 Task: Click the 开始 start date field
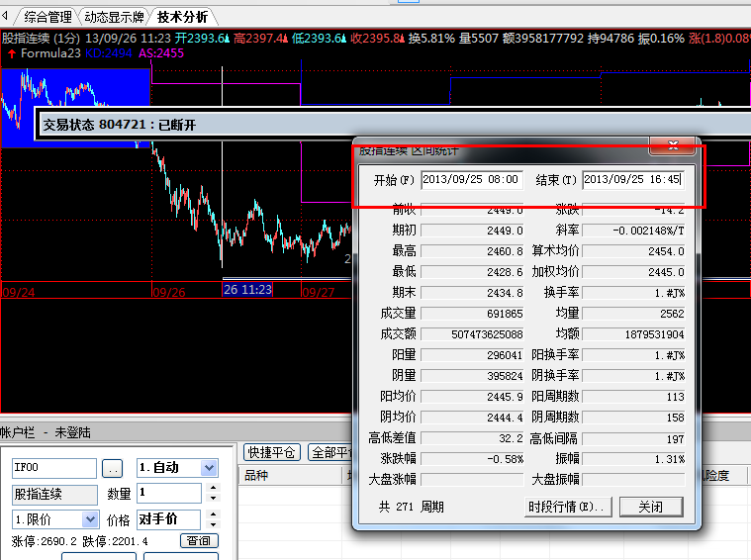(x=471, y=180)
